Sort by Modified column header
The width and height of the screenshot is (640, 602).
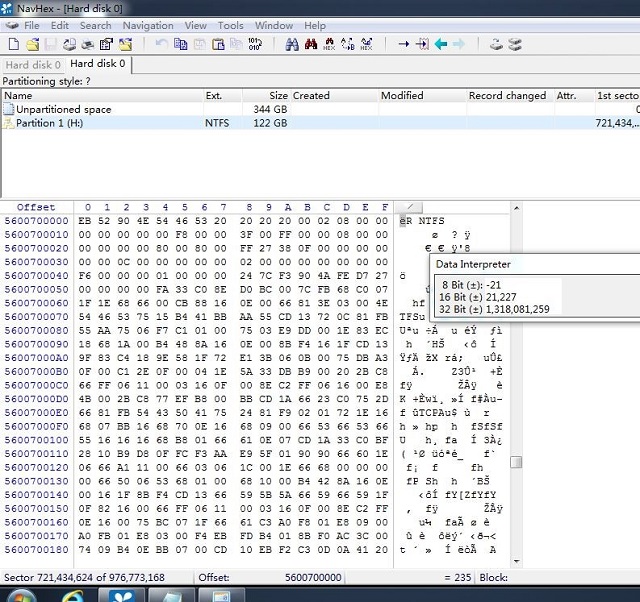point(422,96)
